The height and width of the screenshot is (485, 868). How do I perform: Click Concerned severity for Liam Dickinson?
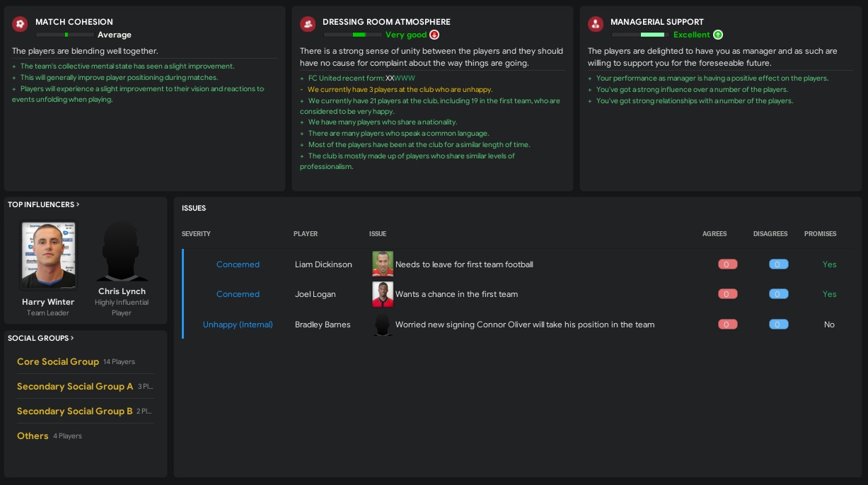[238, 264]
